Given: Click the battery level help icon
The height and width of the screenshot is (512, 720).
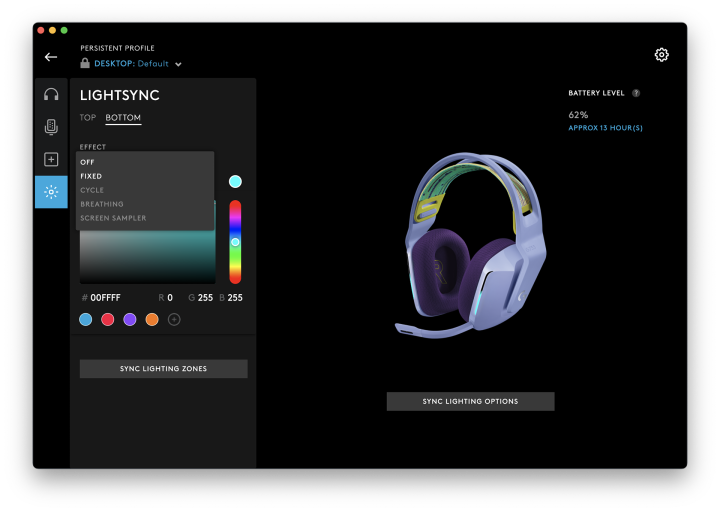Looking at the screenshot, I should click(x=636, y=93).
